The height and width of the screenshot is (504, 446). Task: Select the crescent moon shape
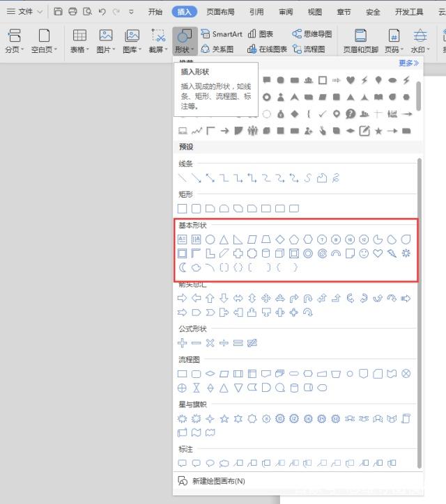click(182, 267)
